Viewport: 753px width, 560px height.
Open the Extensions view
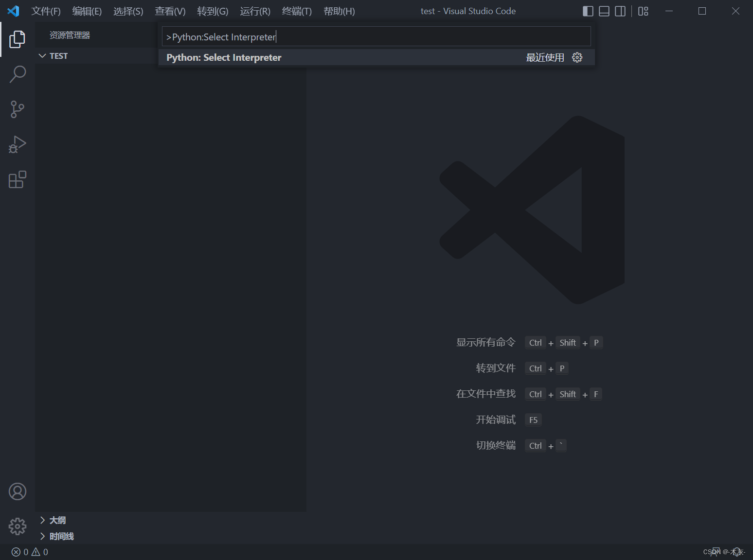tap(18, 179)
